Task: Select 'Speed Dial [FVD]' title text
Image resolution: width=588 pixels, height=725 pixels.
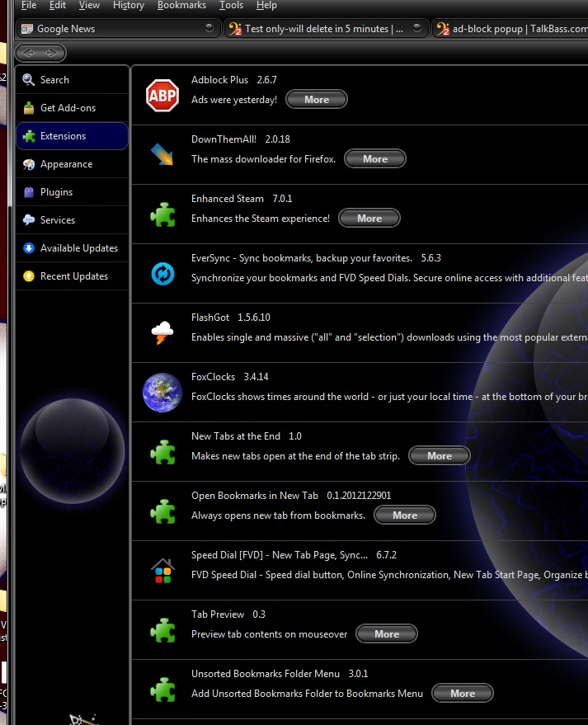Action: tap(280, 555)
